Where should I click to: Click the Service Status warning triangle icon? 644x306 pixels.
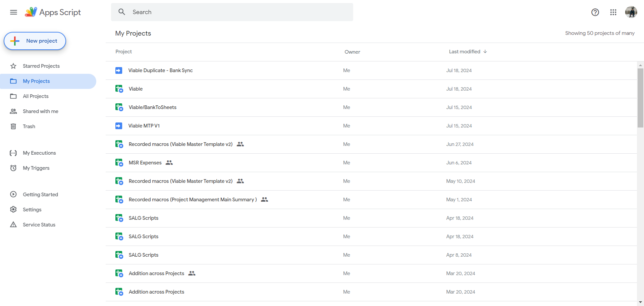(x=13, y=224)
